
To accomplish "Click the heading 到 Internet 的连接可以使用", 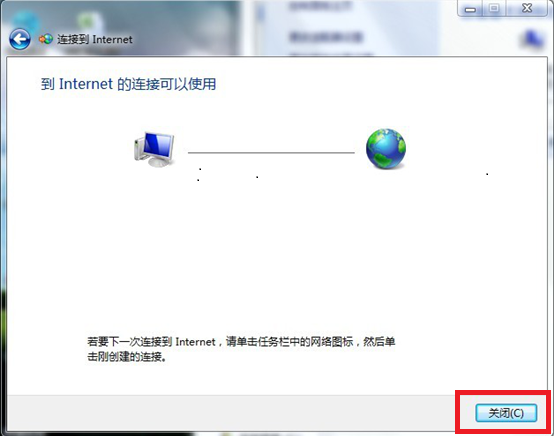I will [x=128, y=84].
